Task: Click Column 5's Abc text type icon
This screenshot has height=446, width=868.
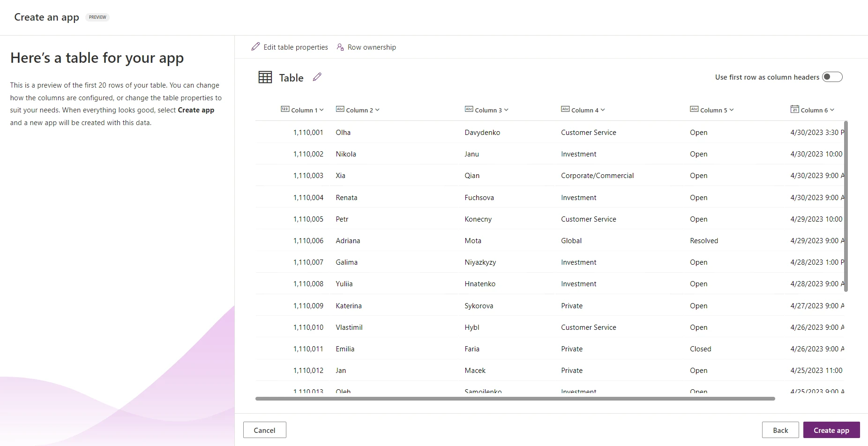Action: click(694, 109)
